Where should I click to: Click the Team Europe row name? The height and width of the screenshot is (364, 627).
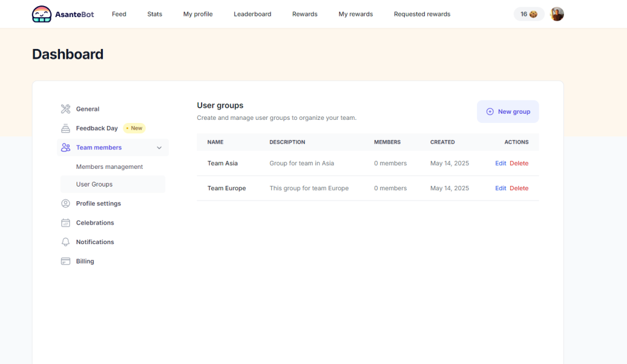point(227,188)
